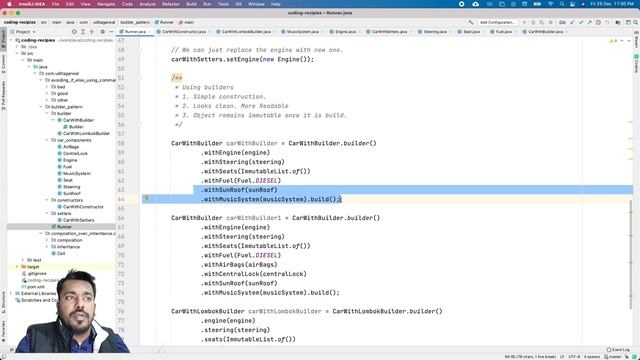The width and height of the screenshot is (640, 360).
Task: Click the editor vertical scrollbar
Action: (x=631, y=254)
